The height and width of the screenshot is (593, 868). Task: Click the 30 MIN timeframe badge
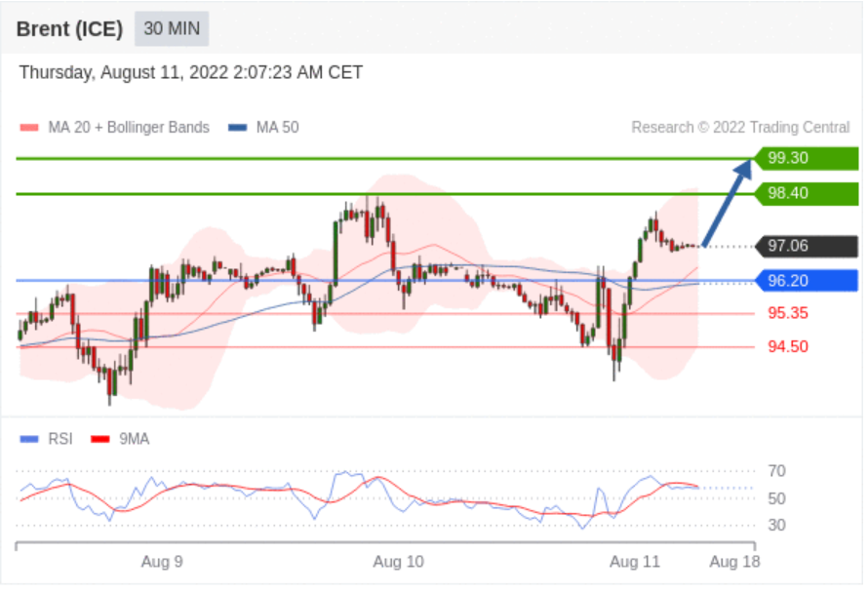pos(172,28)
